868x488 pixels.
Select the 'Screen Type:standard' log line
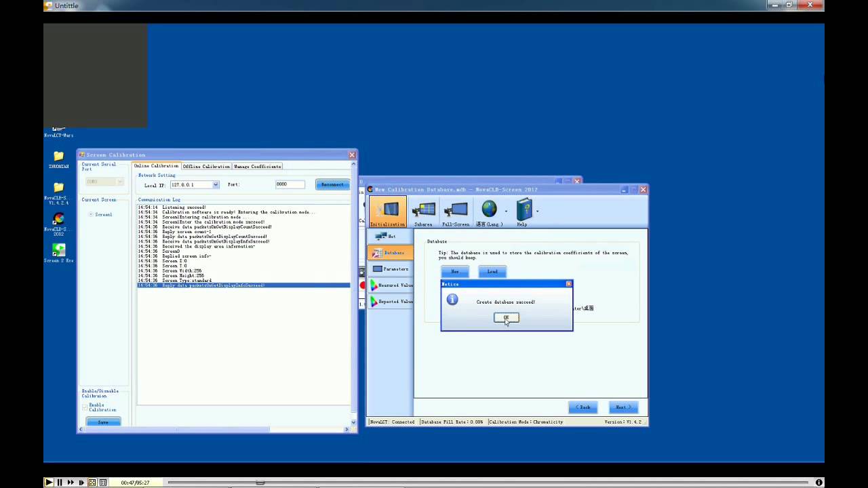click(x=175, y=281)
